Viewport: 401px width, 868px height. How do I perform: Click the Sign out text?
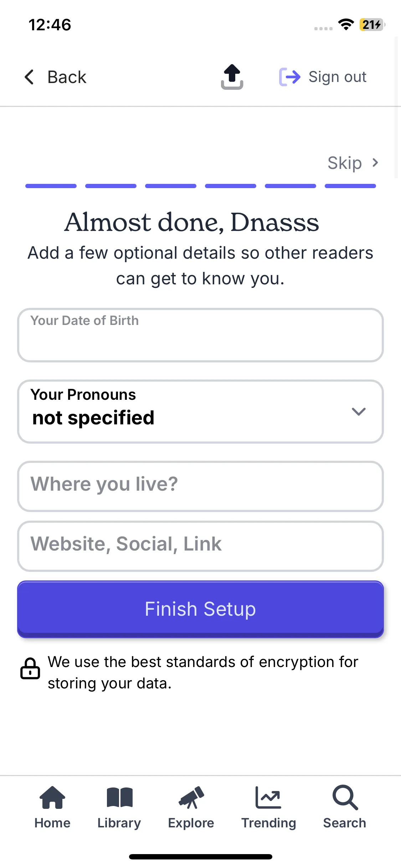pos(337,77)
